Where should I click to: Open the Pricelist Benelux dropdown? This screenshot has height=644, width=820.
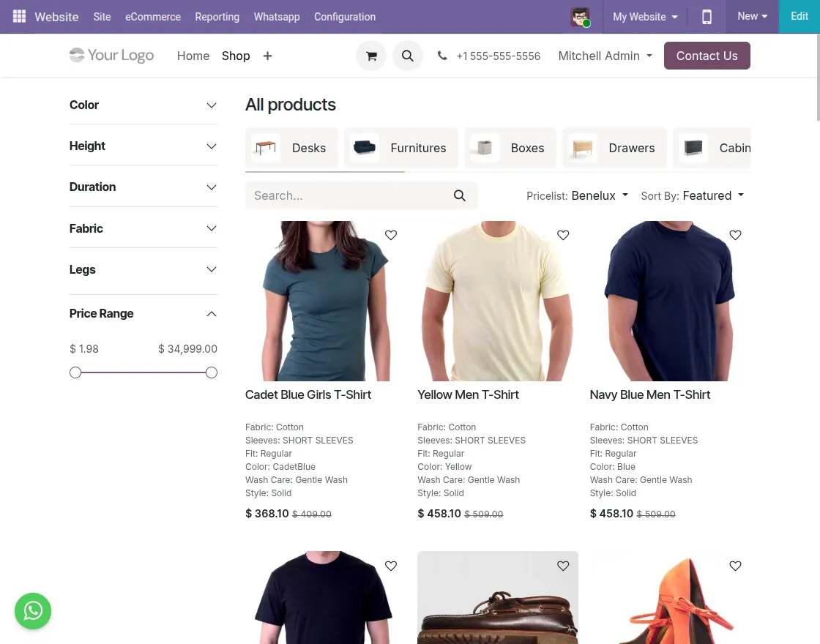pos(599,195)
